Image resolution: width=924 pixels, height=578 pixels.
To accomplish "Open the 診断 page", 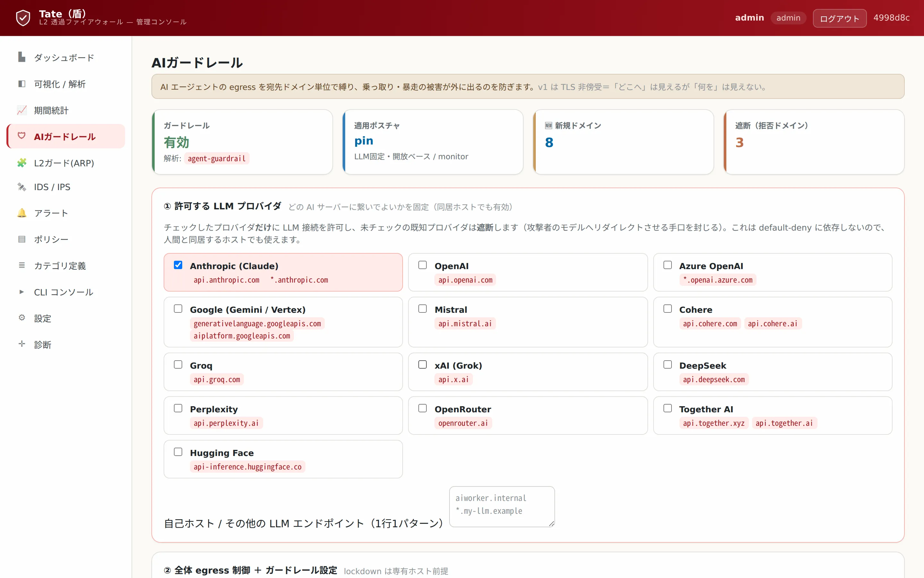I will pyautogui.click(x=66, y=345).
